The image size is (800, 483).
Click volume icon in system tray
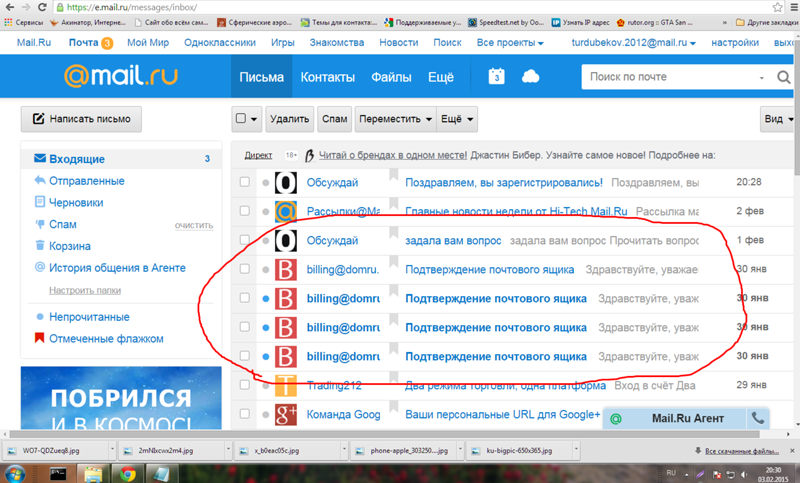pyautogui.click(x=744, y=474)
